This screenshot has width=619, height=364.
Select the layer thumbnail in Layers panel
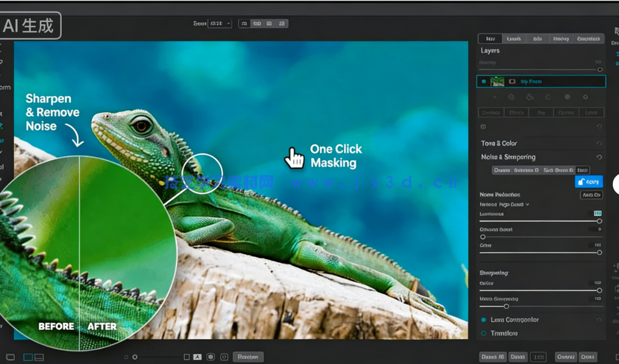[497, 81]
